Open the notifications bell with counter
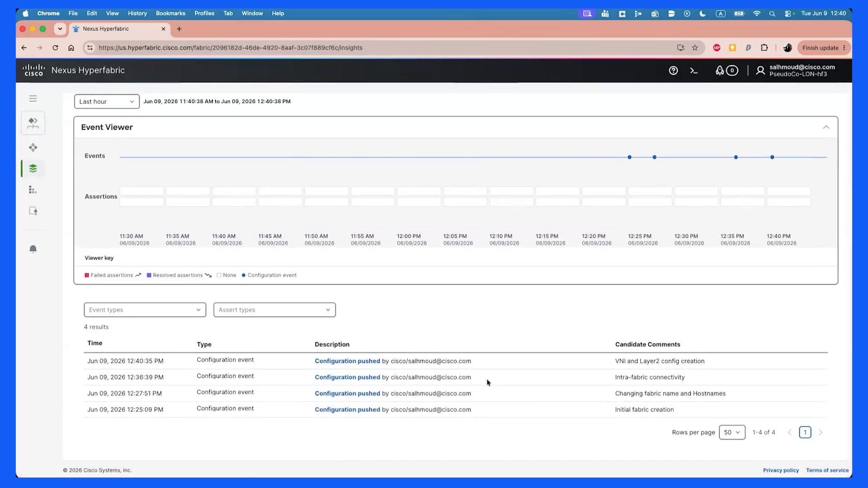The height and width of the screenshot is (488, 868). pyautogui.click(x=726, y=70)
